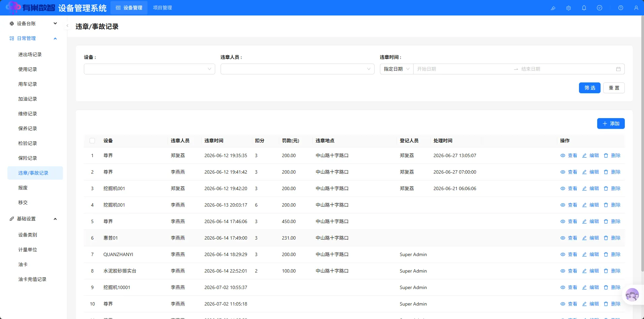Open the settings gear icon in header

(569, 8)
